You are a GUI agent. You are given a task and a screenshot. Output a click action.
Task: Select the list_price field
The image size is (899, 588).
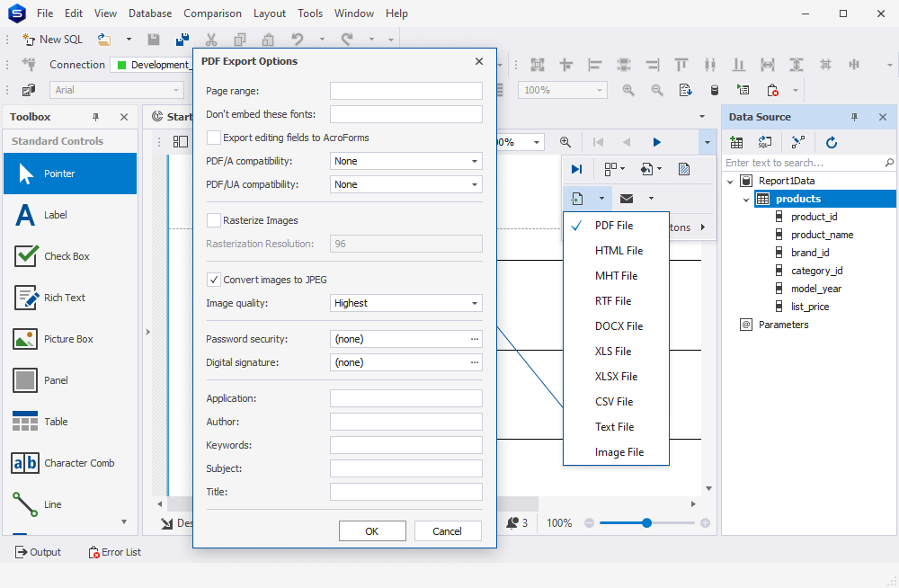point(810,307)
